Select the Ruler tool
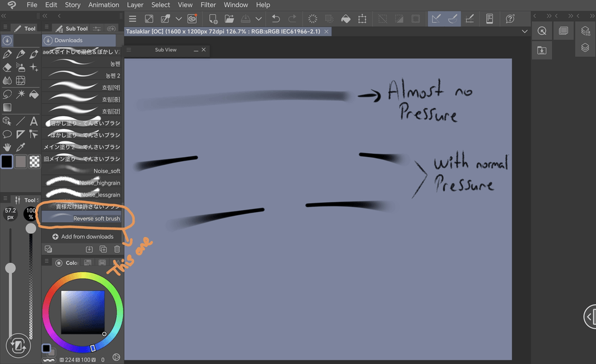The height and width of the screenshot is (364, 596). point(20,134)
